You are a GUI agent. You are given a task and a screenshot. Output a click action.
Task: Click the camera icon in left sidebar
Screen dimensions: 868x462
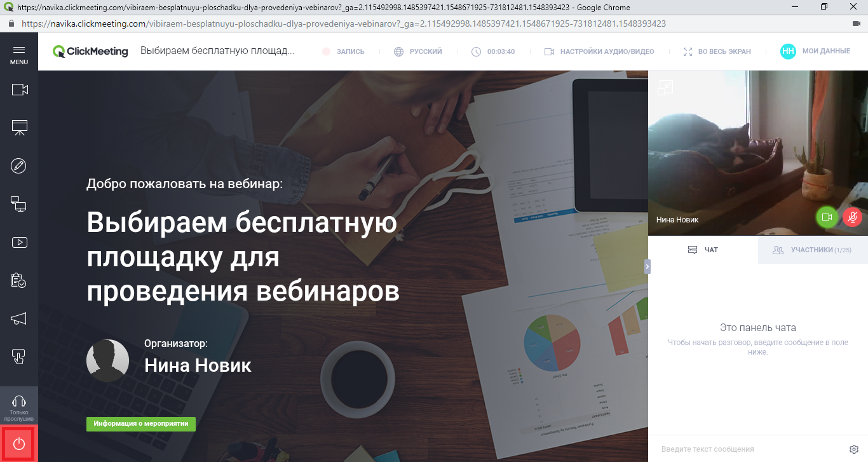tap(19, 90)
